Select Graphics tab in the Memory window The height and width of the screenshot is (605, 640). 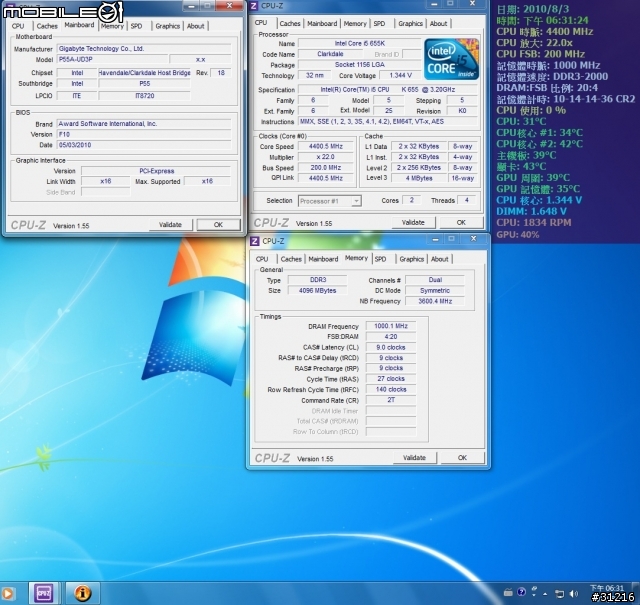coord(411,259)
